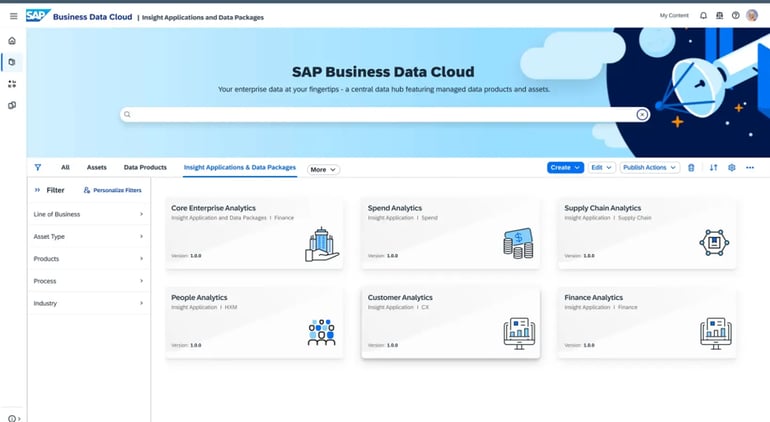Open the catalog icon in the sidebar

[x=12, y=62]
